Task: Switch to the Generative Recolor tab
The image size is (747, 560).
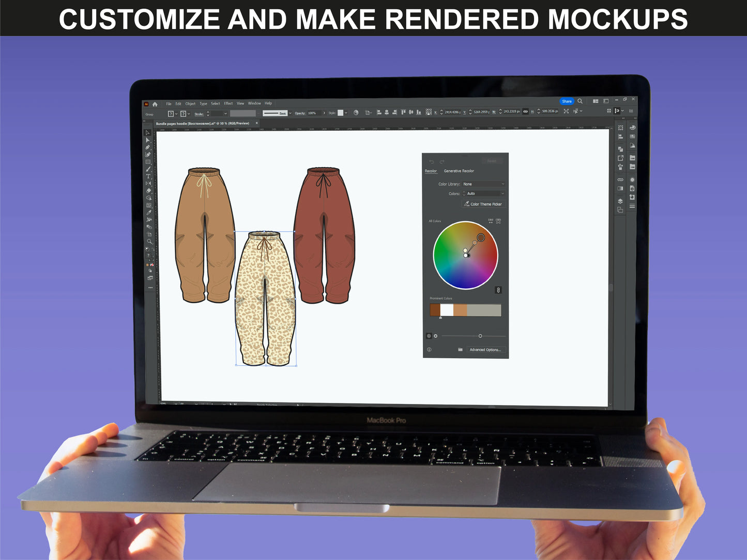Action: tap(459, 171)
